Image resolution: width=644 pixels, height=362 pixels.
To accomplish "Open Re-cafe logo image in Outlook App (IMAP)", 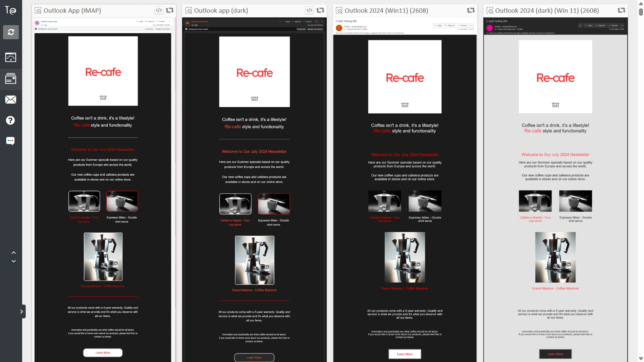I will [x=103, y=71].
